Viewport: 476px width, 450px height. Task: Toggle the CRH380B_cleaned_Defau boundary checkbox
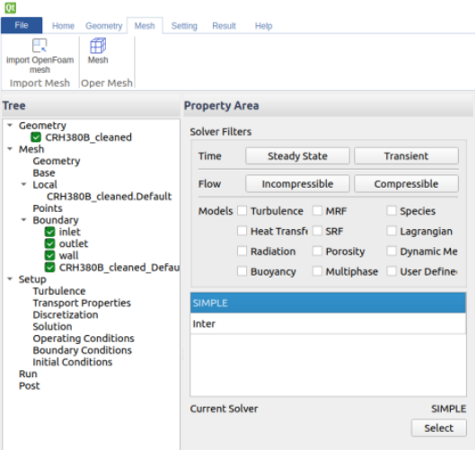pyautogui.click(x=49, y=268)
